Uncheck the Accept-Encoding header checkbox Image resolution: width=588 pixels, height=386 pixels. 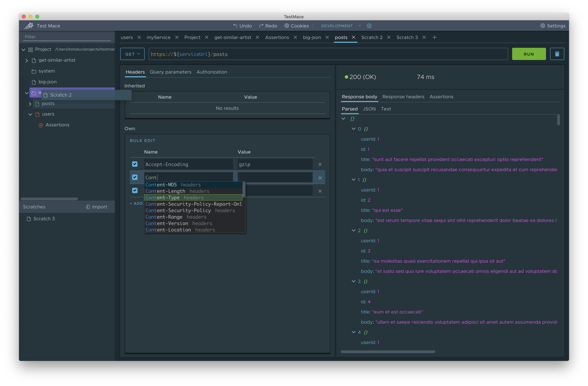pos(135,164)
